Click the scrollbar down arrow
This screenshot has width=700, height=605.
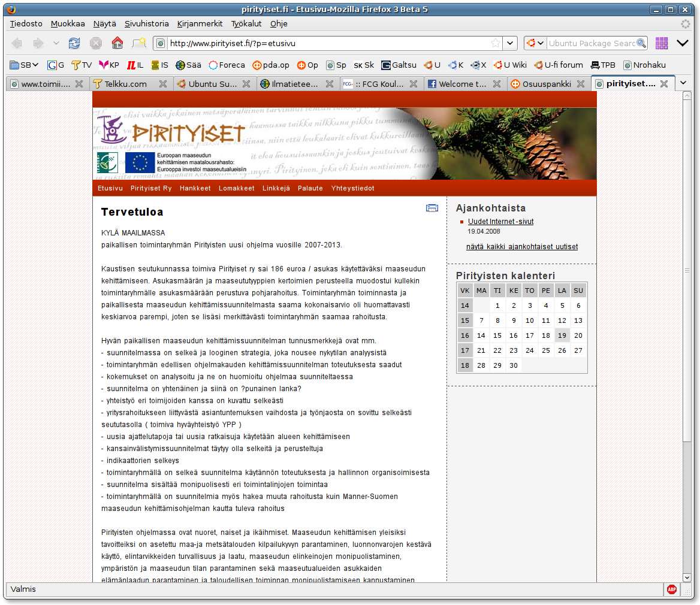[x=687, y=578]
